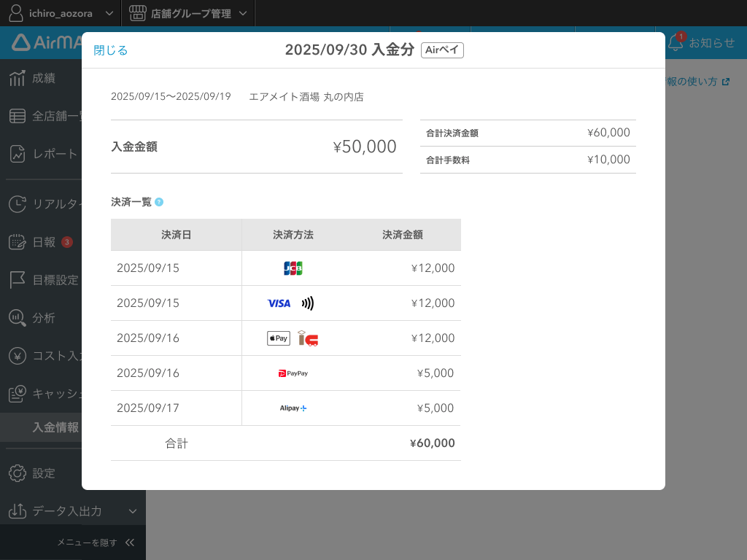This screenshot has width=747, height=560.
Task: Click the 決済方法 column header
Action: click(x=293, y=235)
